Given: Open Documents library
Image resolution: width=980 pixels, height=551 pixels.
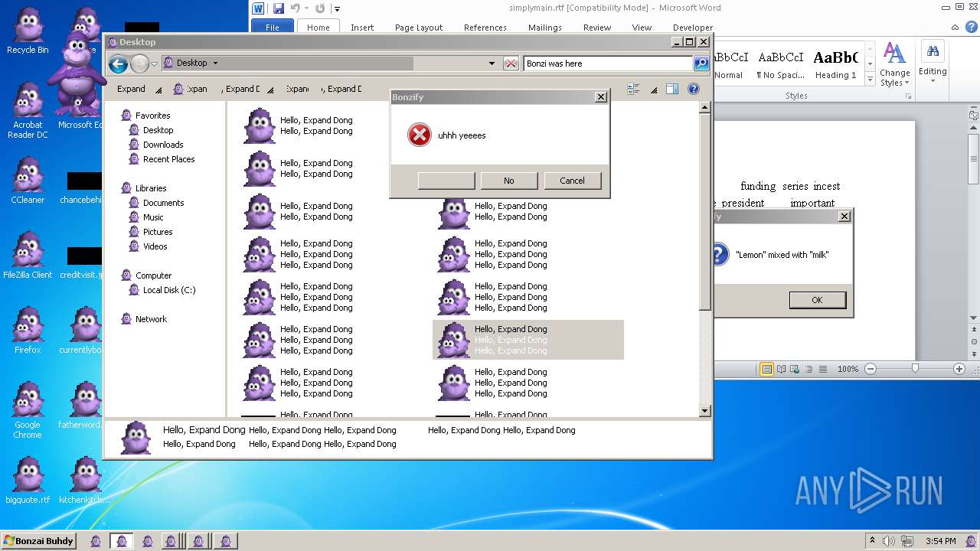Looking at the screenshot, I should click(x=163, y=203).
